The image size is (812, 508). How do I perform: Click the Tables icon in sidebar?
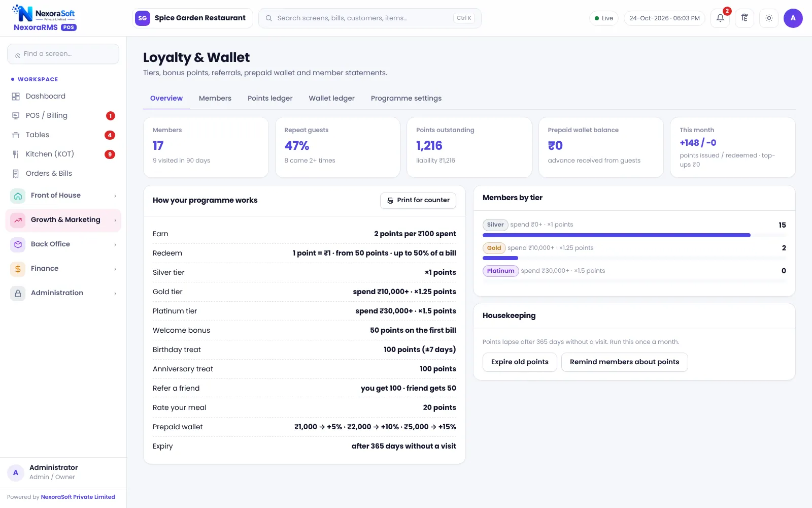(16, 135)
